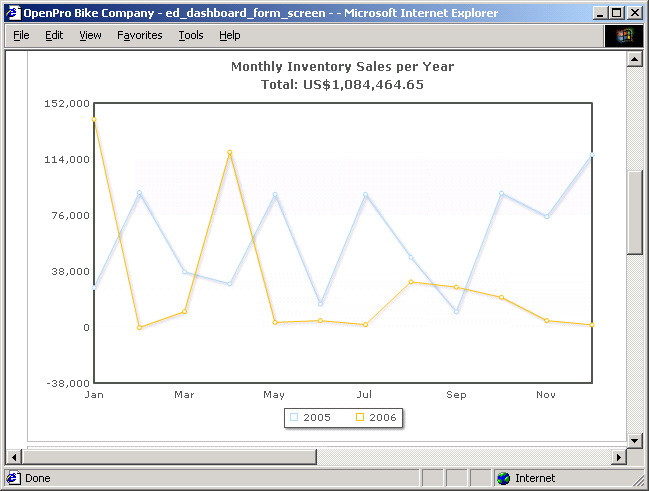Open the View menu
The width and height of the screenshot is (649, 491).
click(x=90, y=35)
